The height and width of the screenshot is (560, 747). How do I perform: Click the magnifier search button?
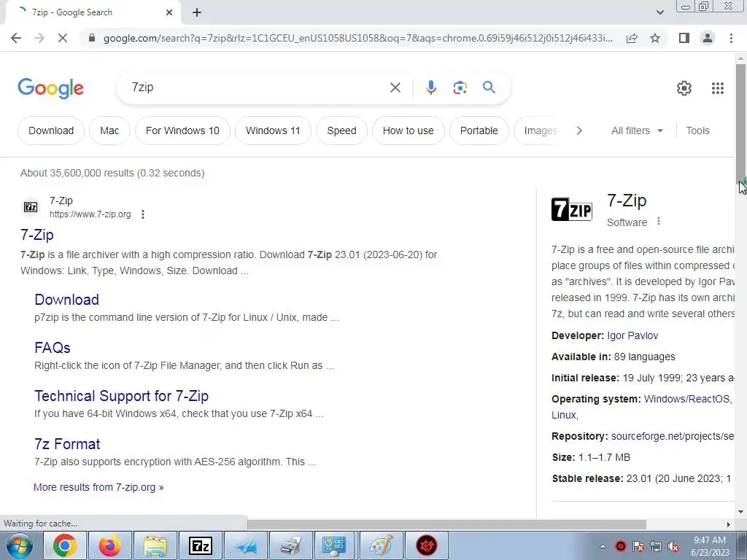click(x=489, y=87)
